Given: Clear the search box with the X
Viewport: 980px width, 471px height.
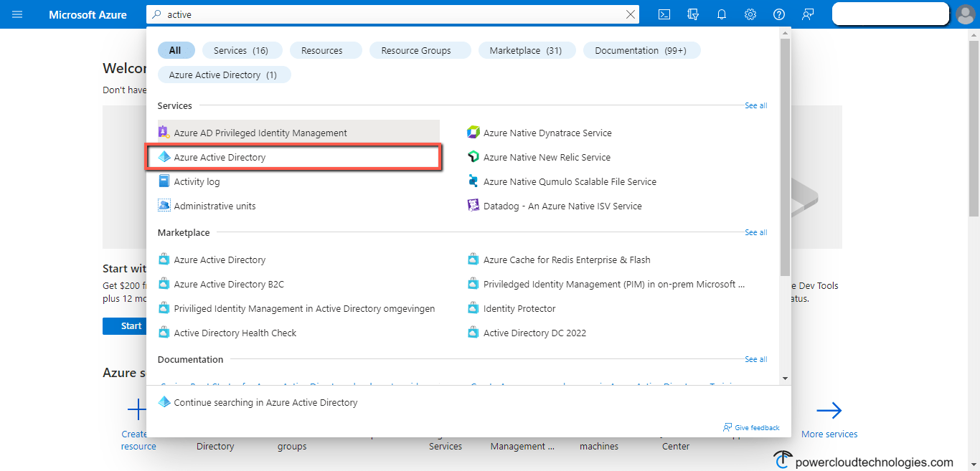Looking at the screenshot, I should [631, 14].
